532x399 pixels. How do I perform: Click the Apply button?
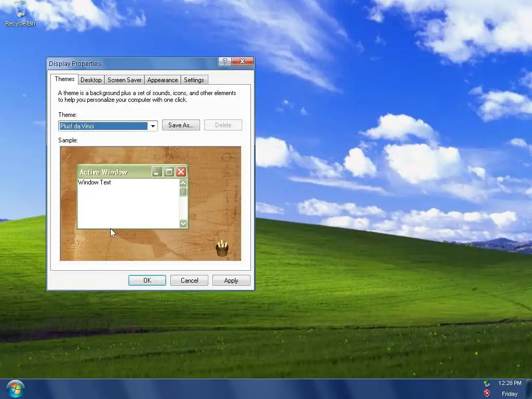pos(231,280)
